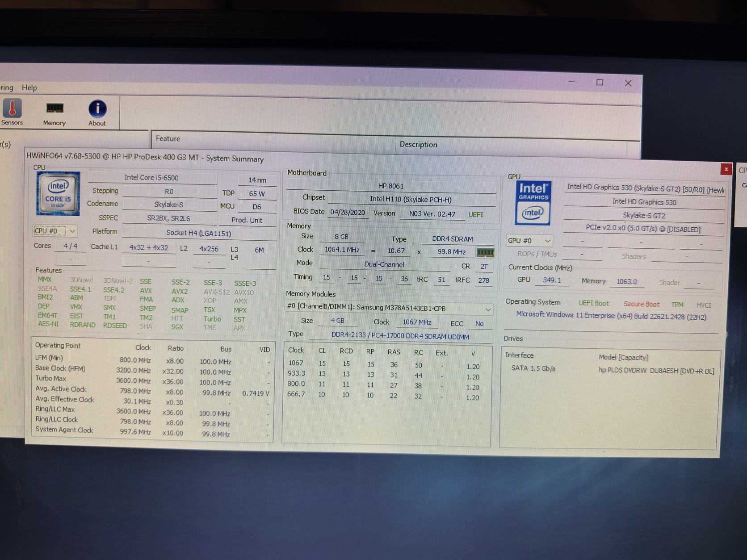Click the GPU memory clock value 1063.0
This screenshot has height=560, width=747.
pos(627,281)
